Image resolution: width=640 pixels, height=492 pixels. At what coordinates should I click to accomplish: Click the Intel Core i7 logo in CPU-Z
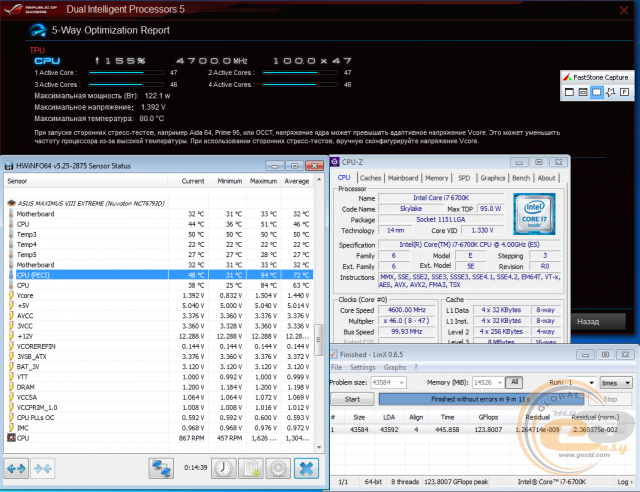tap(534, 214)
